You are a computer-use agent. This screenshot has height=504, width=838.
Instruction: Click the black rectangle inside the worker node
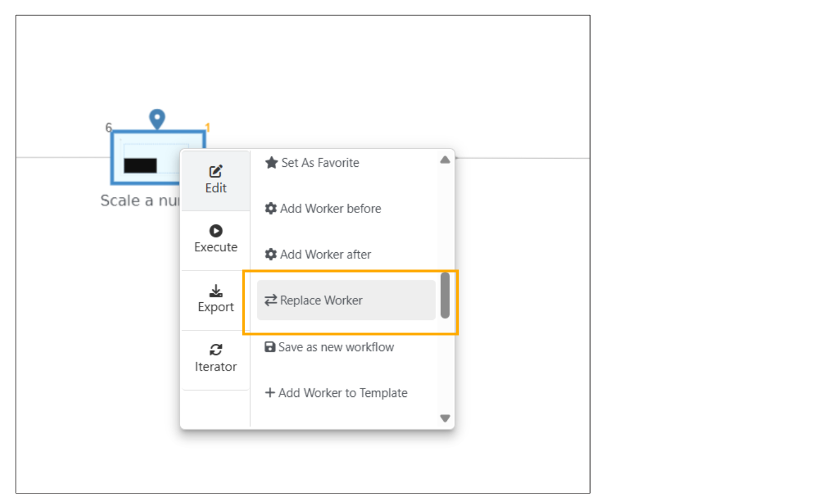[140, 165]
